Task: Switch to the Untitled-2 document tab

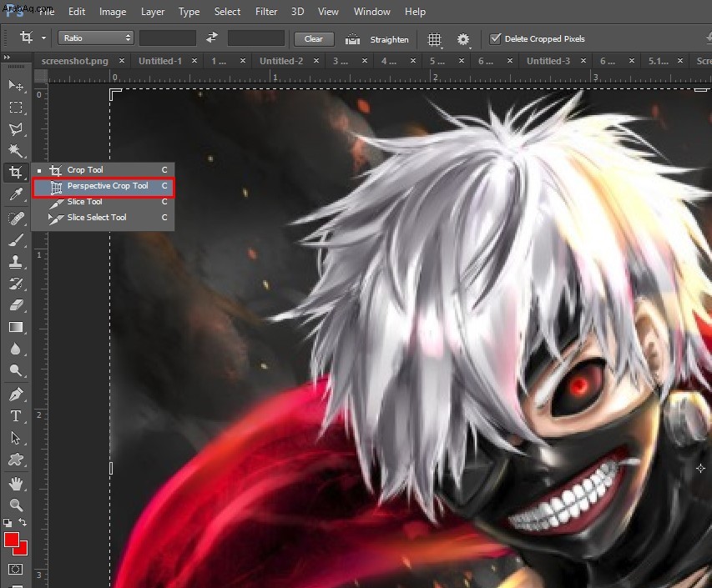Action: pos(281,61)
